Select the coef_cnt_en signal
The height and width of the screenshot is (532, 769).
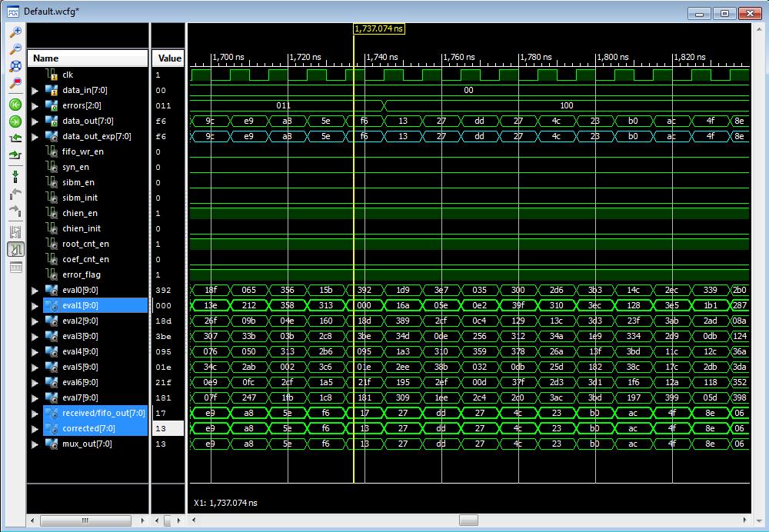click(88, 259)
